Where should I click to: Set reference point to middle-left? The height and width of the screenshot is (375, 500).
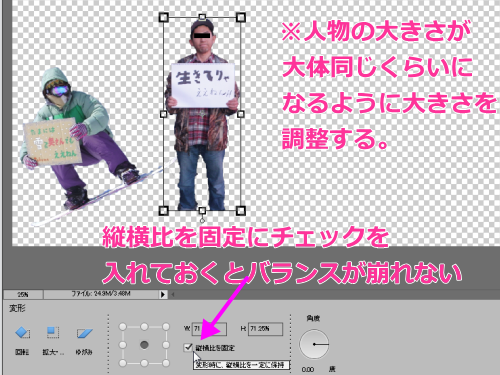click(123, 345)
